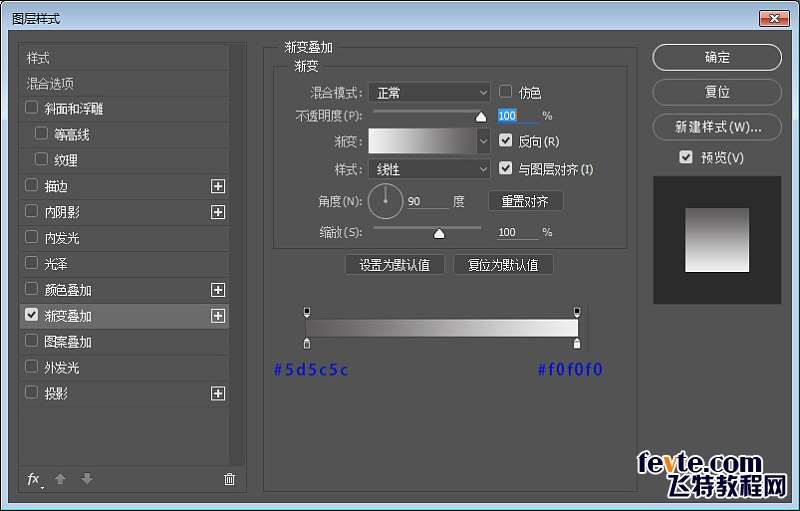Toggle the 纹理 checkbox
The image size is (800, 511).
coord(41,159)
